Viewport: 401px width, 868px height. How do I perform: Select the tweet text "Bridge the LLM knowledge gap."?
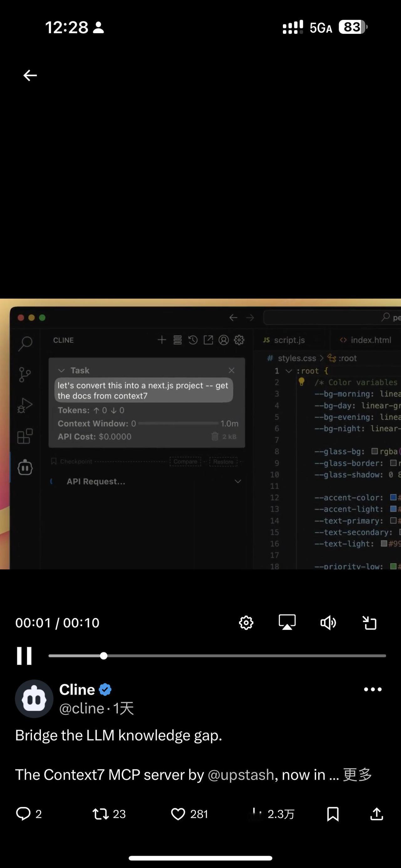pyautogui.click(x=119, y=735)
